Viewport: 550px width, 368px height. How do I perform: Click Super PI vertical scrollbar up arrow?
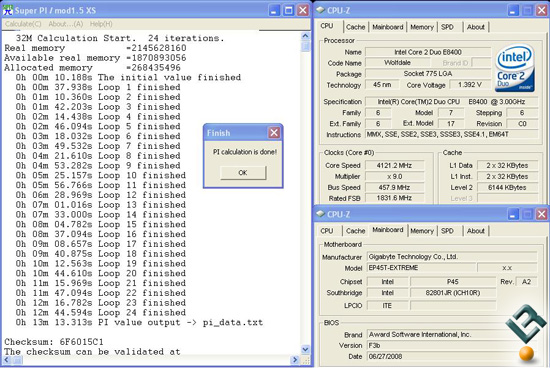click(305, 36)
